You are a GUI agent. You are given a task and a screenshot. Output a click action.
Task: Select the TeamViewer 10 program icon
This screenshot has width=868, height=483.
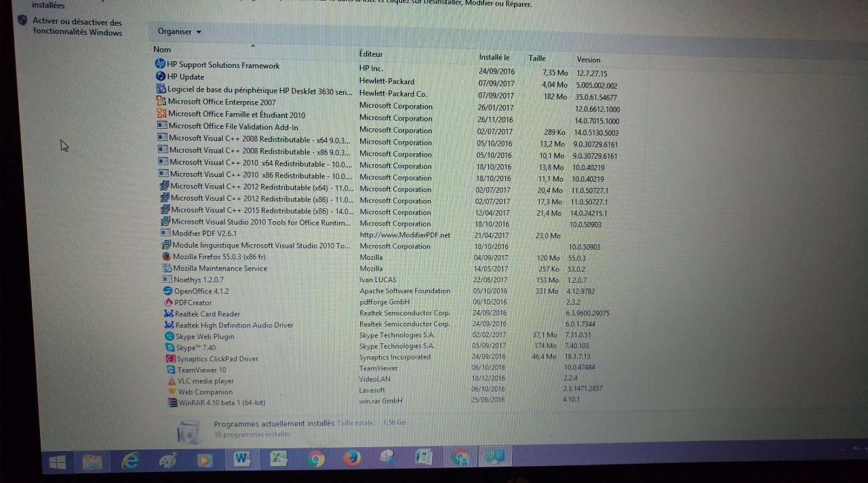[172, 370]
